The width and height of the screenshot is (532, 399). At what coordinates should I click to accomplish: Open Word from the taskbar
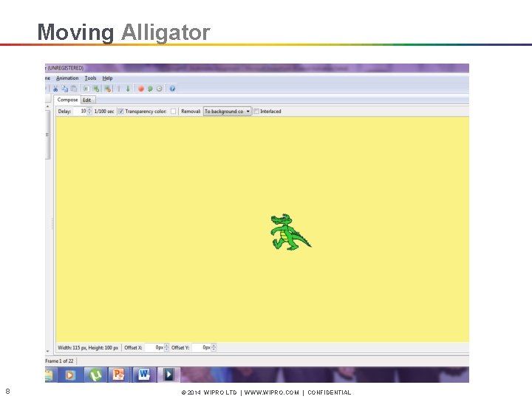144,375
